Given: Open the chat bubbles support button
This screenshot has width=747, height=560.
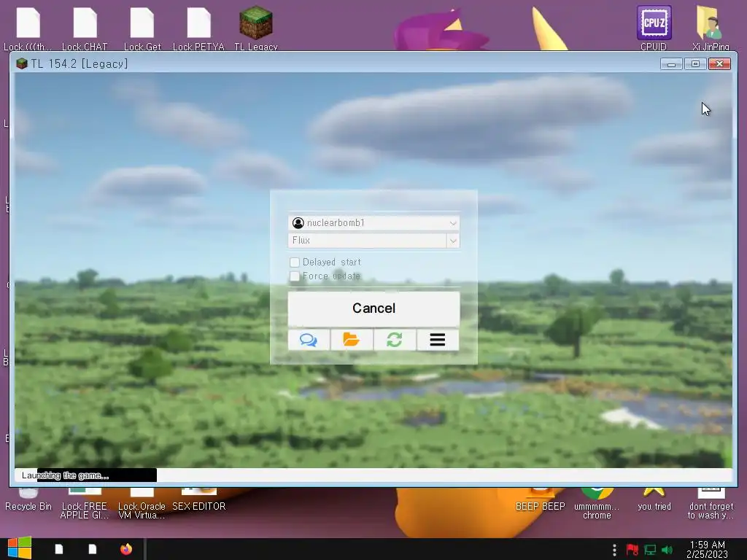Looking at the screenshot, I should (x=309, y=340).
